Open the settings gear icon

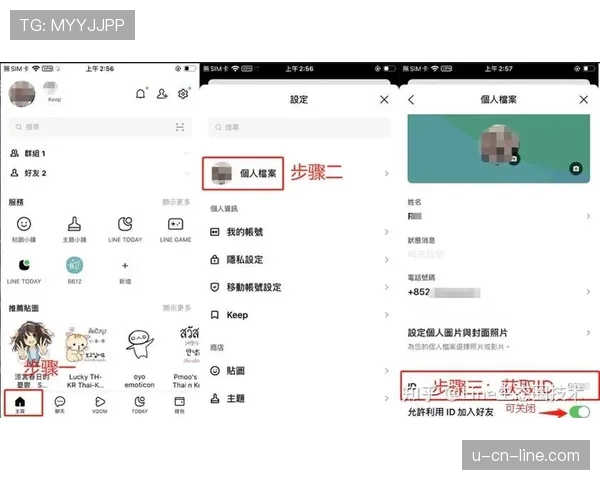(183, 93)
